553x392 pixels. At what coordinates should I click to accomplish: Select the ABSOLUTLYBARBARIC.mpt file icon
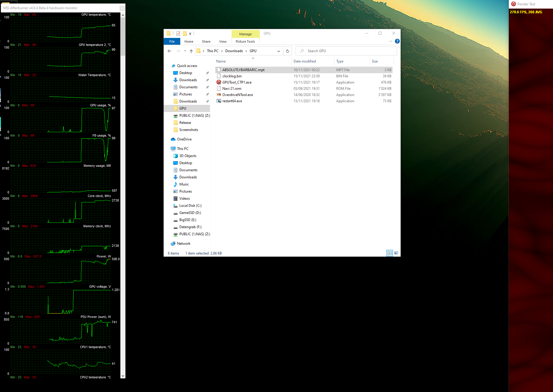tap(219, 70)
